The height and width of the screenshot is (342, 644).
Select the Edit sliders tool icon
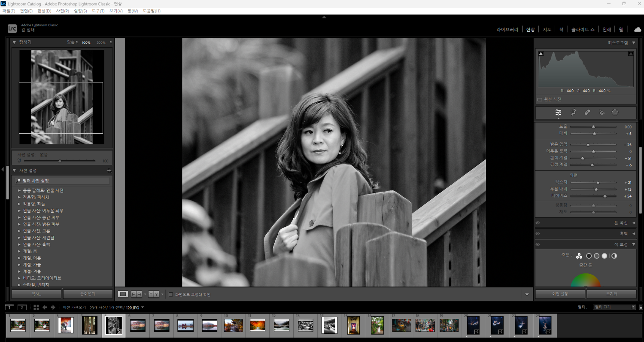click(x=558, y=113)
